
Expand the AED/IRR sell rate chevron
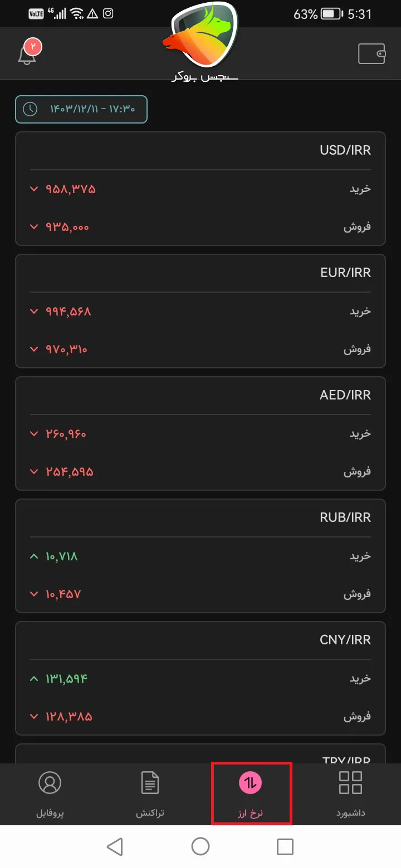point(33,471)
